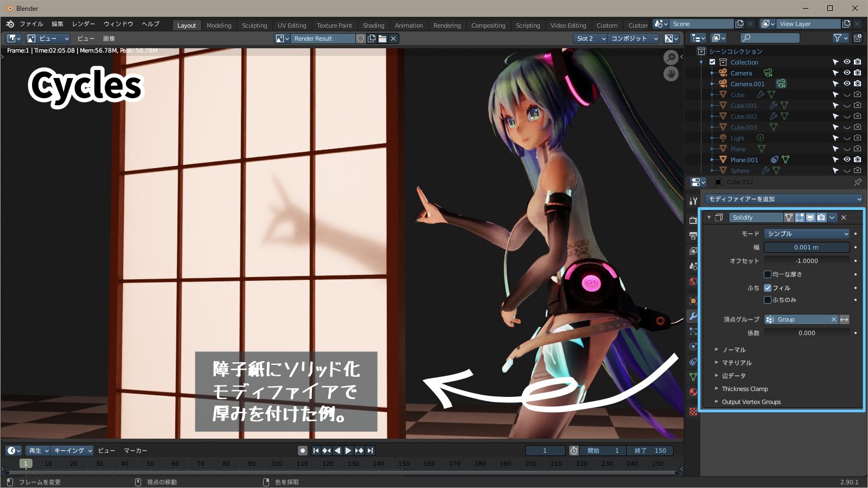Click the Blender logo menu icon

(x=10, y=24)
